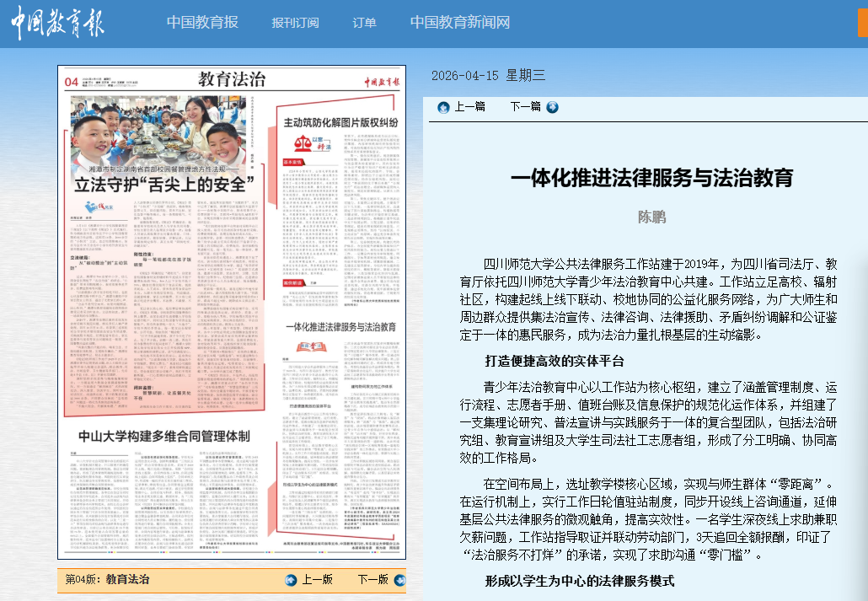This screenshot has width=868, height=601.
Task: Click the 下一篇 next article link
Action: point(525,107)
